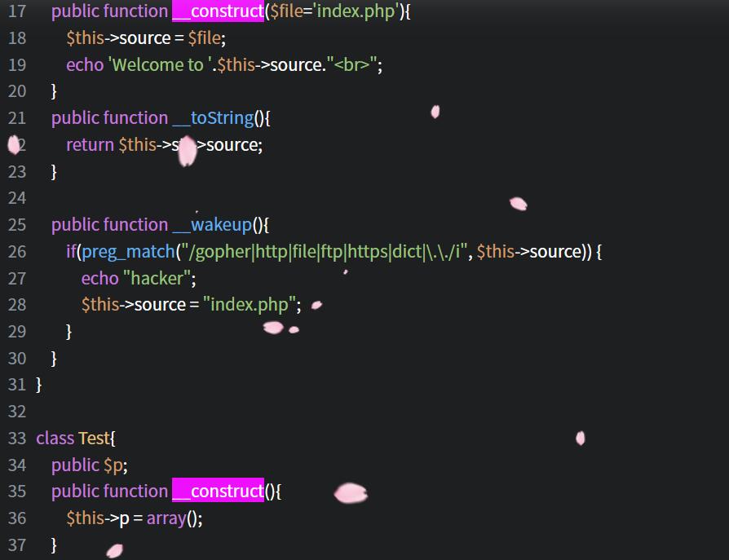Click "index.php" string on line 28
This screenshot has width=729, height=560.
[x=252, y=305]
